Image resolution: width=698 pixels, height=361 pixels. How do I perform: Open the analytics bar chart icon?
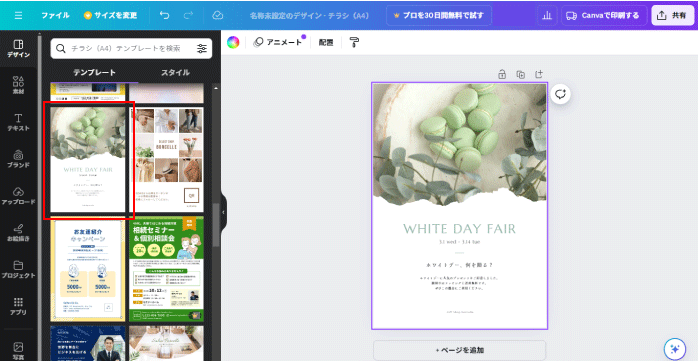[547, 16]
